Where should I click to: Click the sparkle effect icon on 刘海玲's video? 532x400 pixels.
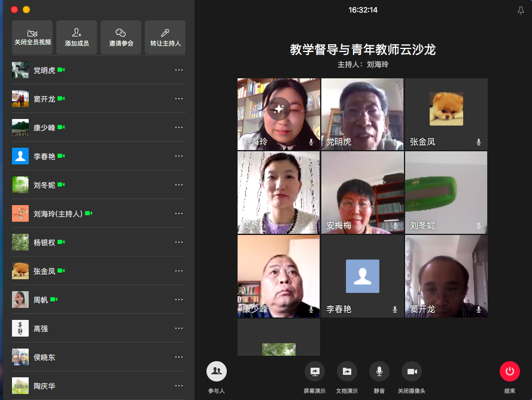278,109
